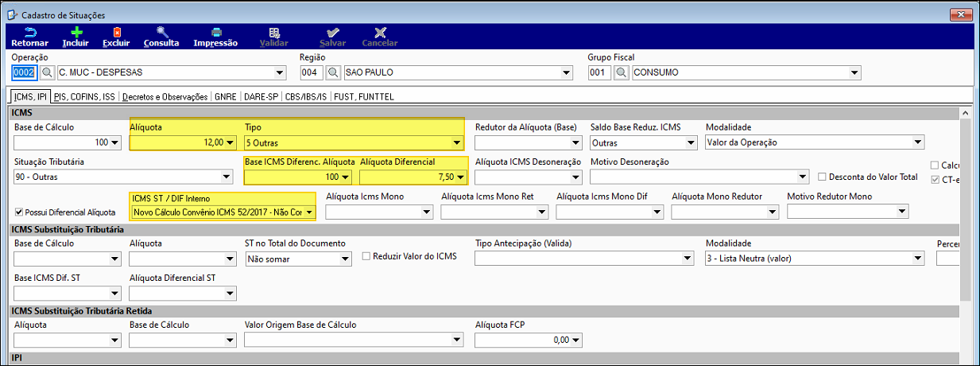The height and width of the screenshot is (366, 980).
Task: Click magnifier lookup next to Operação code
Action: [x=47, y=72]
